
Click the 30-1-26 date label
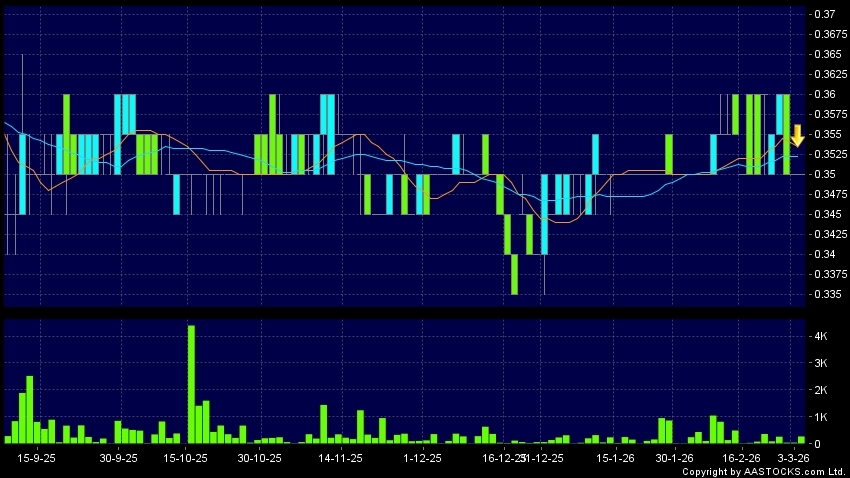[x=675, y=457]
